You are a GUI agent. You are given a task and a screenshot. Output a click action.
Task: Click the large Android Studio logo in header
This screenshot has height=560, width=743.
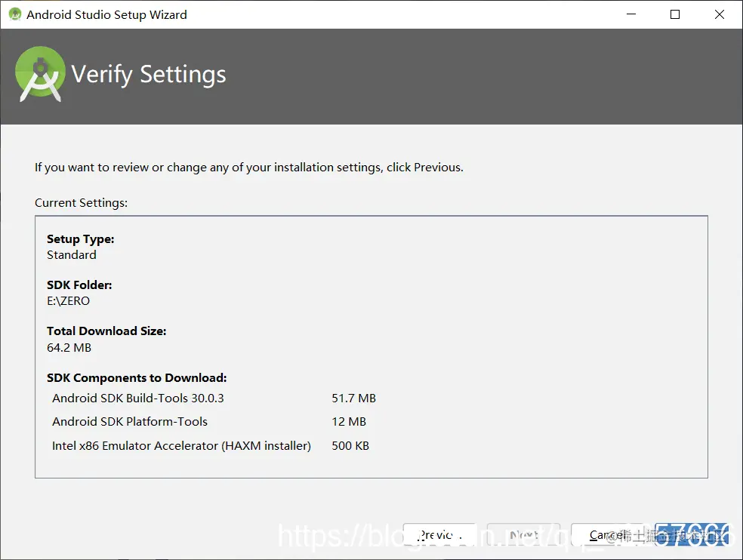point(40,74)
